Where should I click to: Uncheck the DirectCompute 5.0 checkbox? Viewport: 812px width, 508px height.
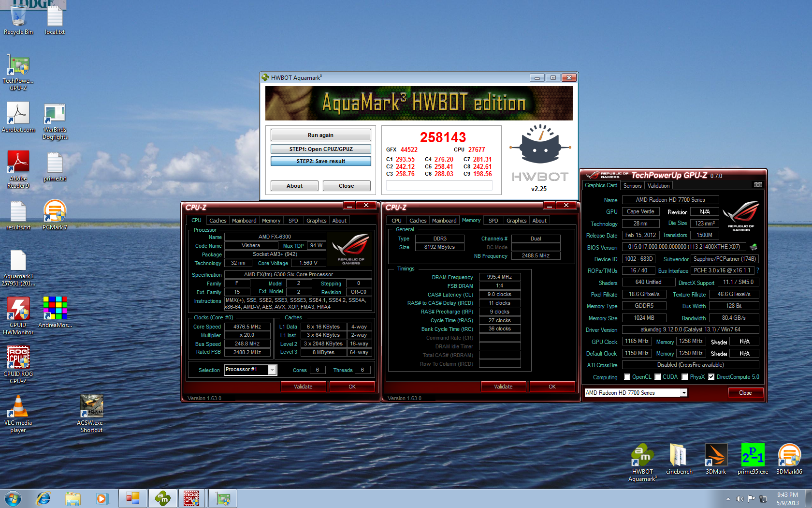point(711,377)
